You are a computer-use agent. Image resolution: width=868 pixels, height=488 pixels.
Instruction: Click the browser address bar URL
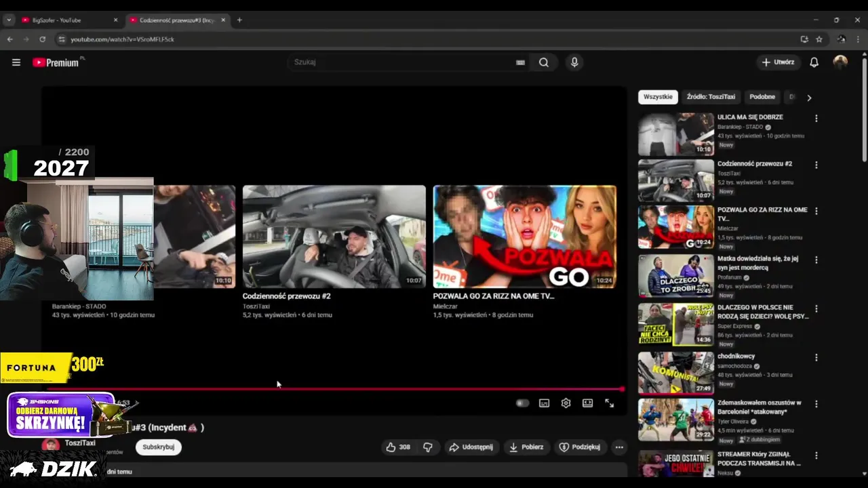coord(122,39)
